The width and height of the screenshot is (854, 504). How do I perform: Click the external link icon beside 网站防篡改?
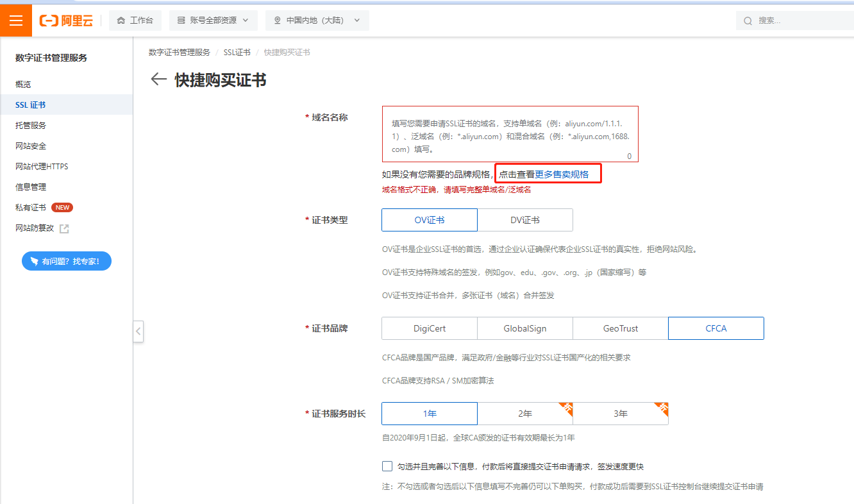[x=64, y=228]
